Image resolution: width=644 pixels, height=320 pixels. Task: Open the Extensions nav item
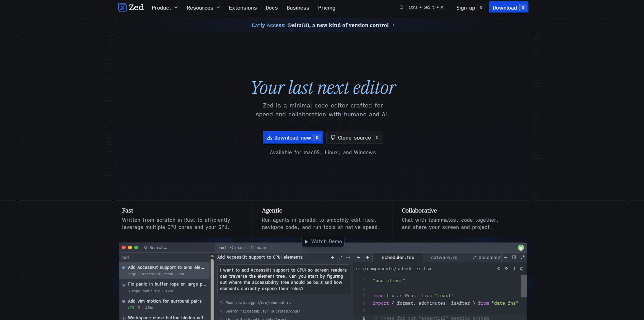click(243, 8)
